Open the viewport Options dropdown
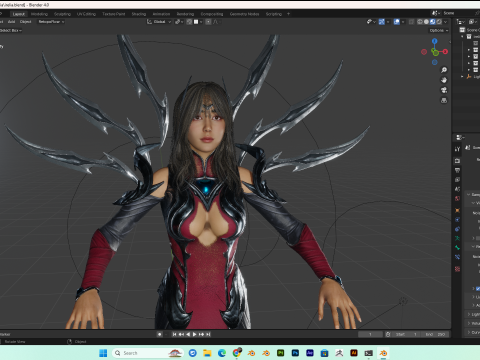The height and width of the screenshot is (360, 480). pyautogui.click(x=439, y=30)
